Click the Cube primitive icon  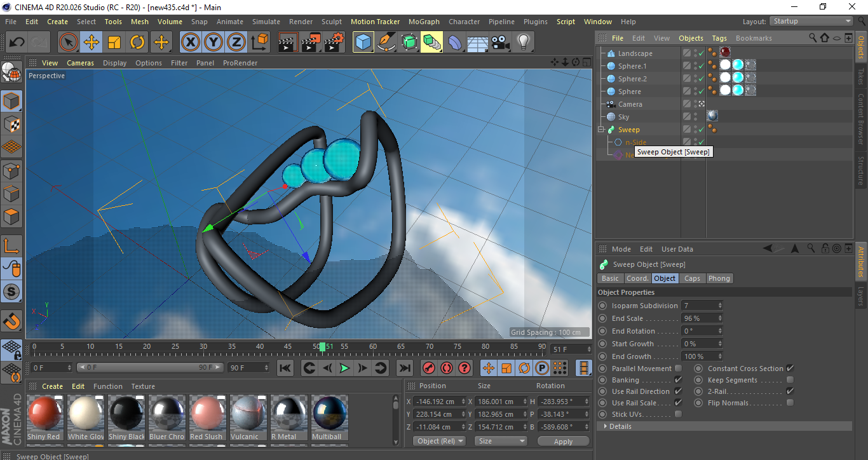[x=363, y=42]
